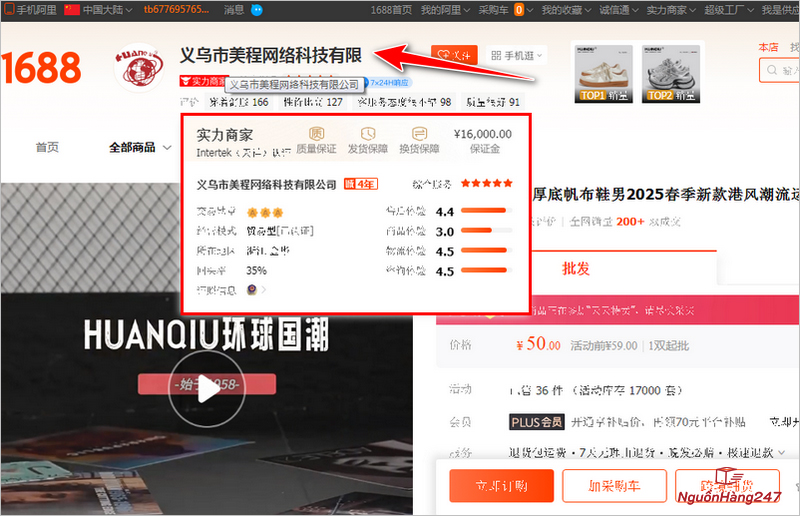800x516 pixels.
Task: Click the quality guarantee (质量保证) icon
Action: 316,134
